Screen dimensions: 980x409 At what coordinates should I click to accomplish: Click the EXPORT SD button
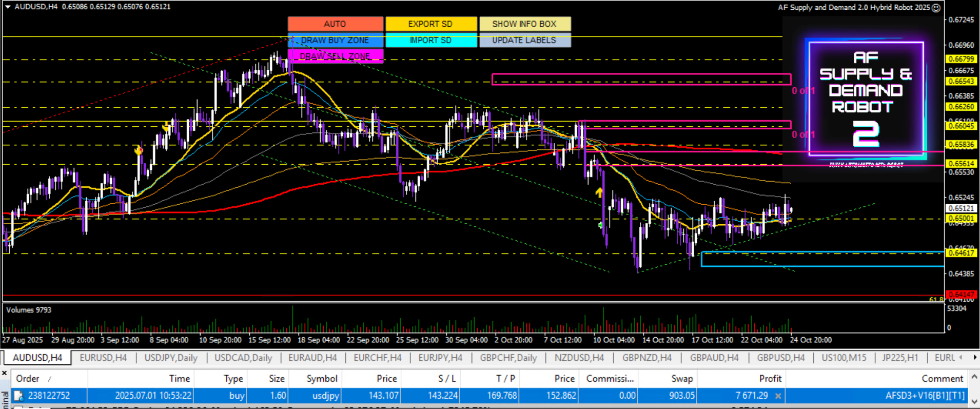430,24
